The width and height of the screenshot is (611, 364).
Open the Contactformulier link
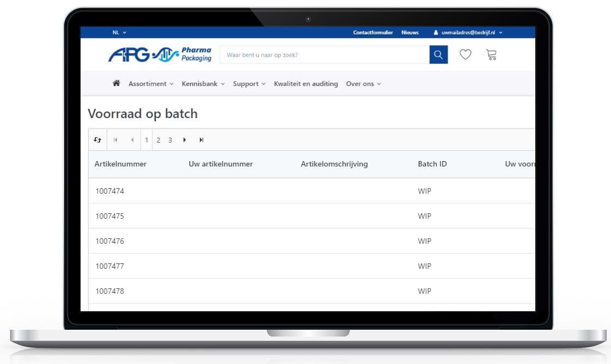(x=373, y=33)
